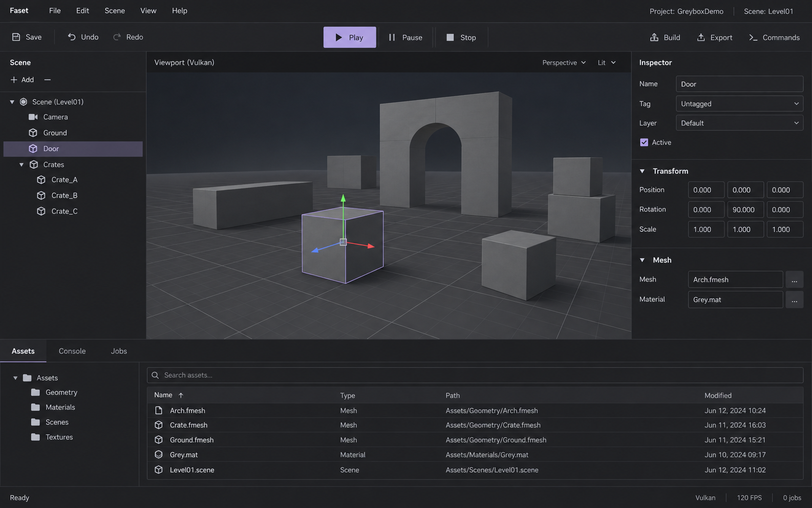812x508 pixels.
Task: Click the red X-axis gizmo arrow
Action: [x=371, y=246]
